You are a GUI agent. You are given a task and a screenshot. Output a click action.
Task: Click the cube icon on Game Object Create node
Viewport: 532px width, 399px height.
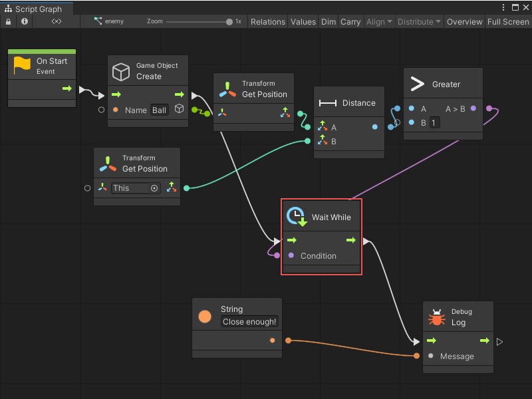(122, 72)
